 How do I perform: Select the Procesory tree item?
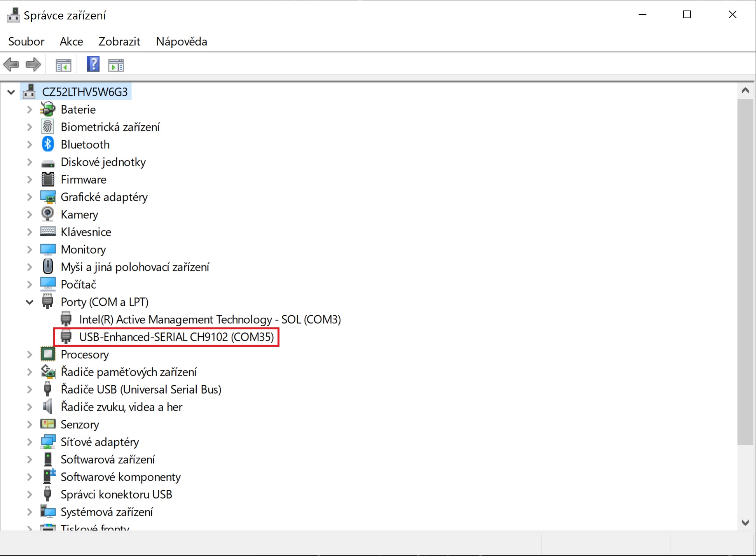pos(84,355)
